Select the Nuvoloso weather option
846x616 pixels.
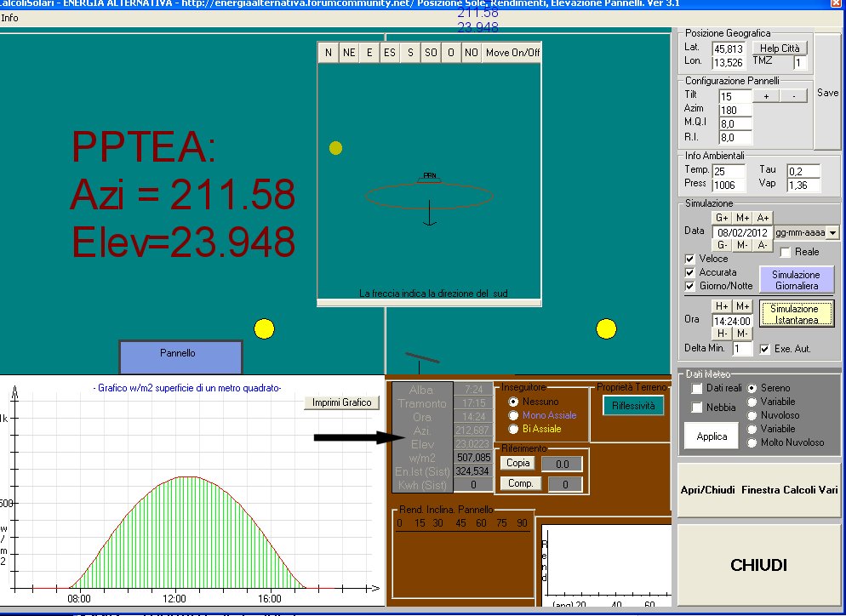(x=752, y=415)
